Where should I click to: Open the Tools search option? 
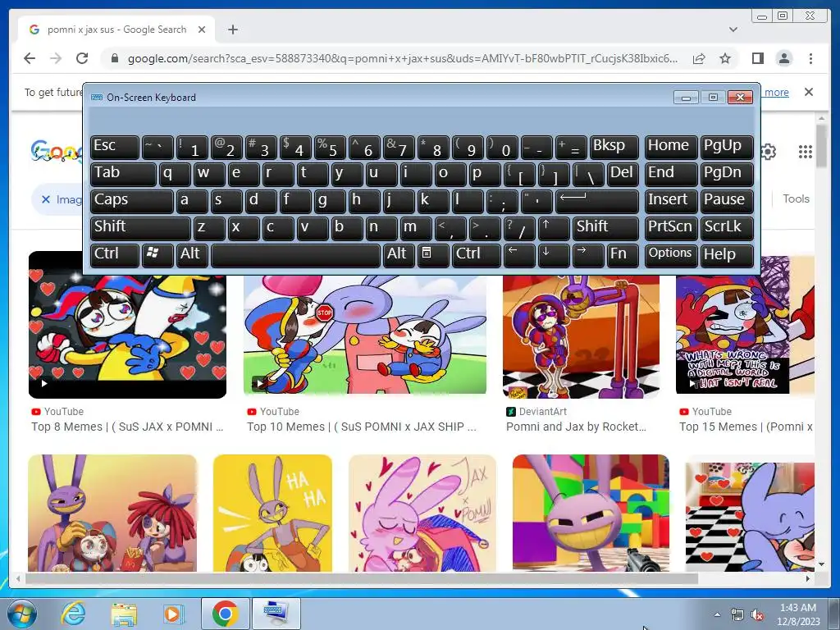point(796,199)
